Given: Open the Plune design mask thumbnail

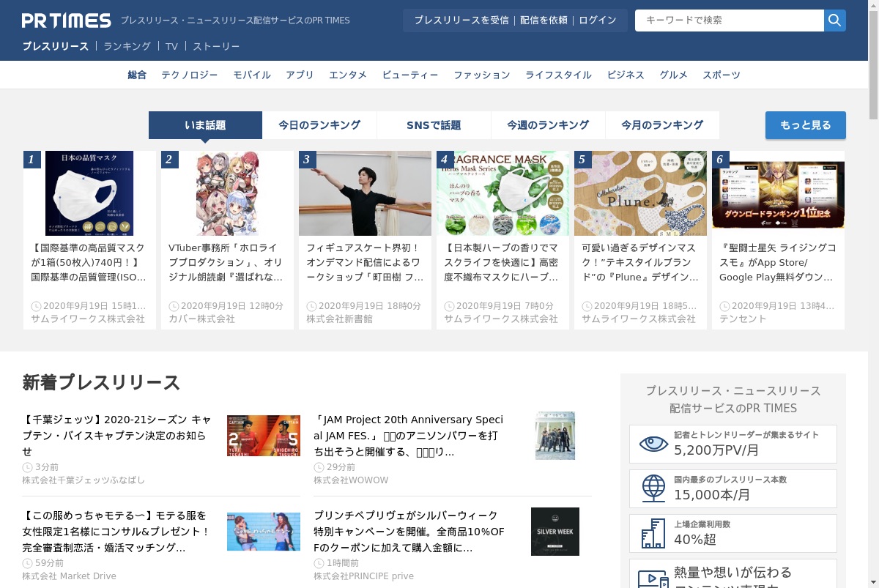Looking at the screenshot, I should pos(640,193).
